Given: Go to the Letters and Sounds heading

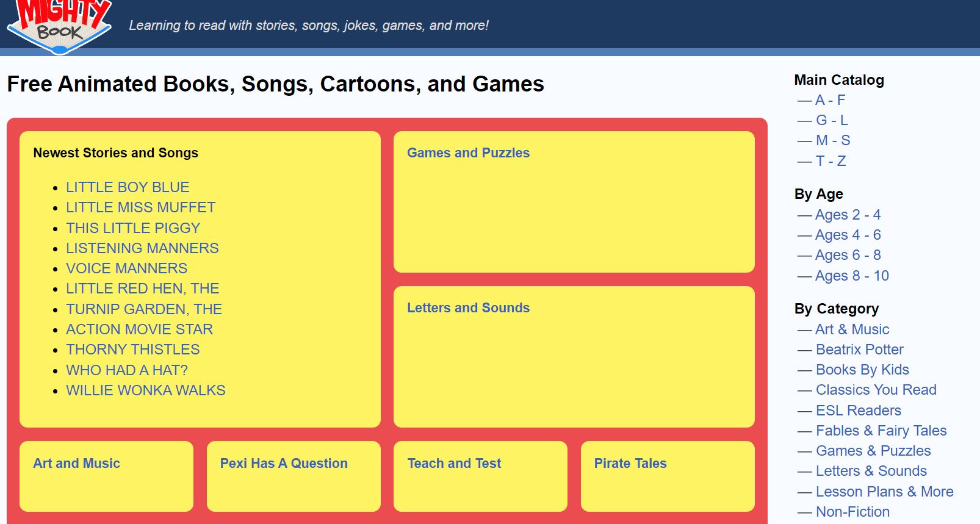Looking at the screenshot, I should 468,308.
